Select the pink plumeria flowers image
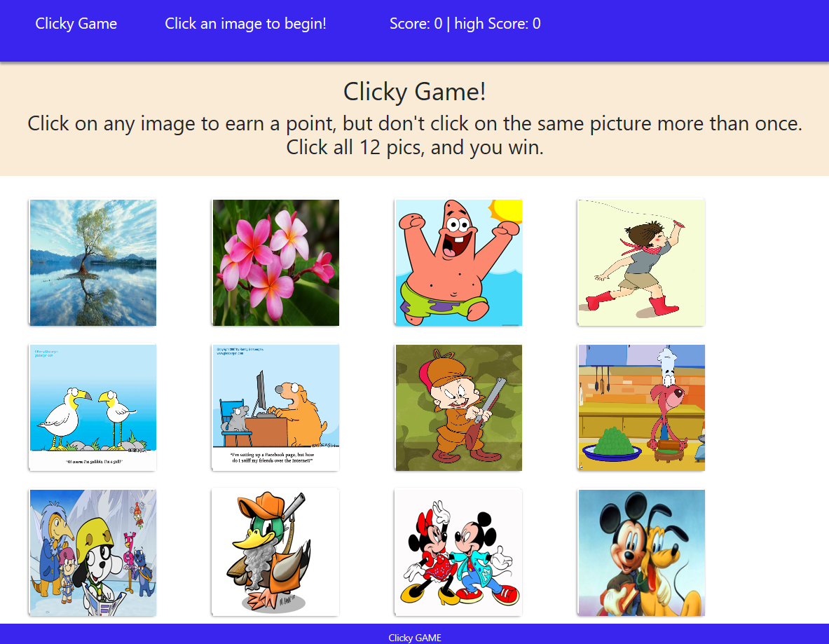The width and height of the screenshot is (829, 644). [275, 262]
